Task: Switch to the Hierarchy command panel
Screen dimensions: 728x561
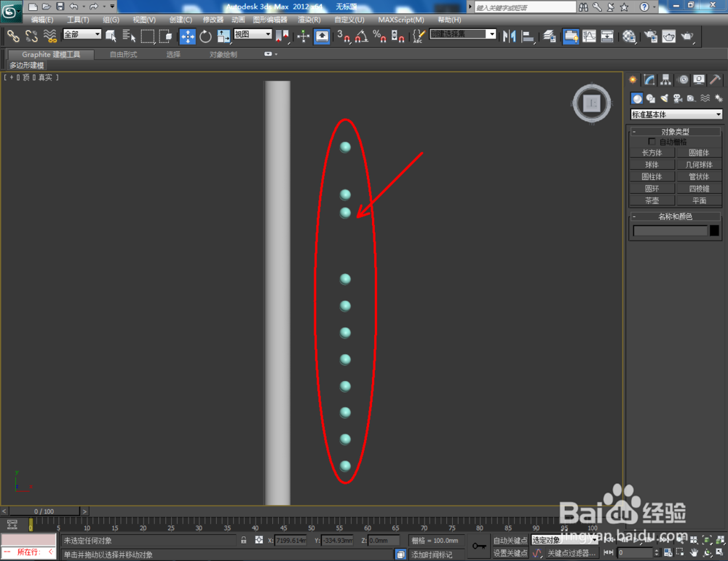Action: (666, 80)
